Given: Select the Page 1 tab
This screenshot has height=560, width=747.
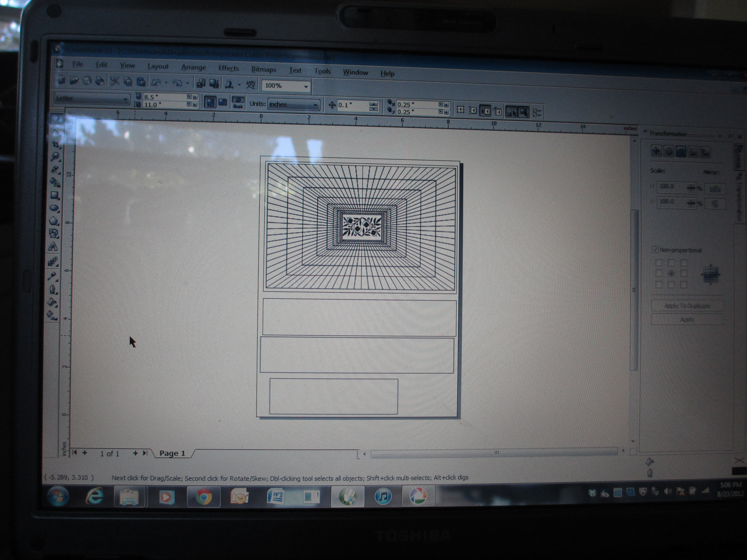Looking at the screenshot, I should (x=173, y=453).
